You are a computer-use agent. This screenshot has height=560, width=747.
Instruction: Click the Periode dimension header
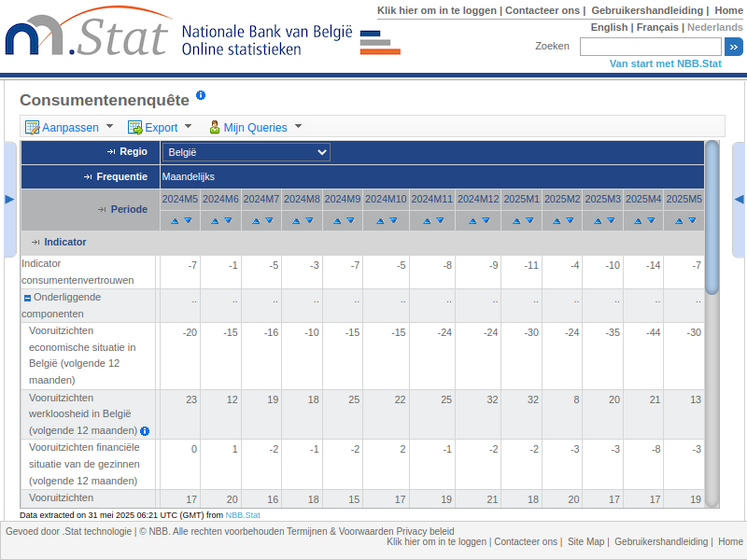click(129, 209)
